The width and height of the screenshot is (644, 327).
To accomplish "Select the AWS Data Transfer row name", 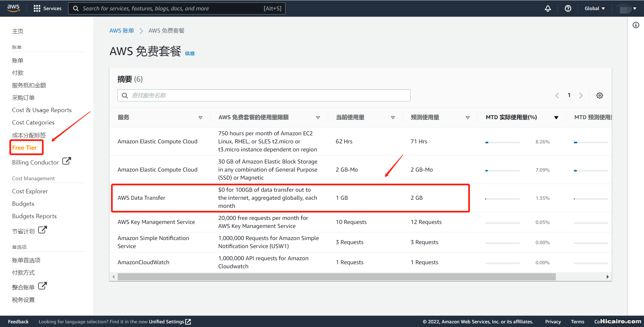I will click(x=142, y=198).
